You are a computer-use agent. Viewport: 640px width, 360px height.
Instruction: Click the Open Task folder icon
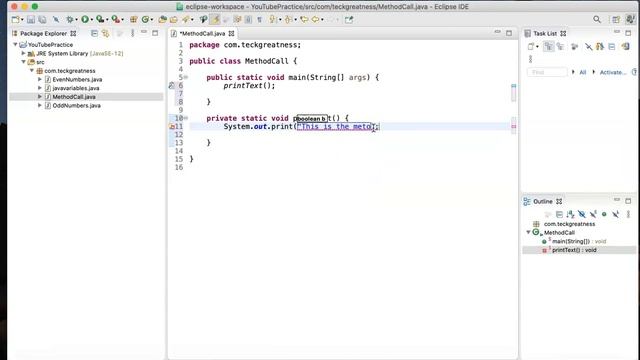pyautogui.click(x=173, y=20)
